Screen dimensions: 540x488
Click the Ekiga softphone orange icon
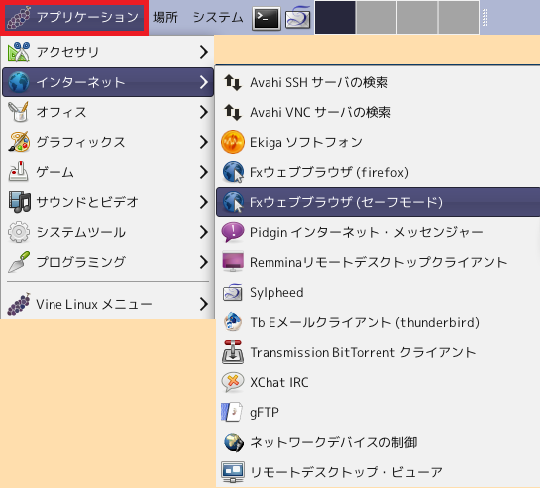click(233, 142)
